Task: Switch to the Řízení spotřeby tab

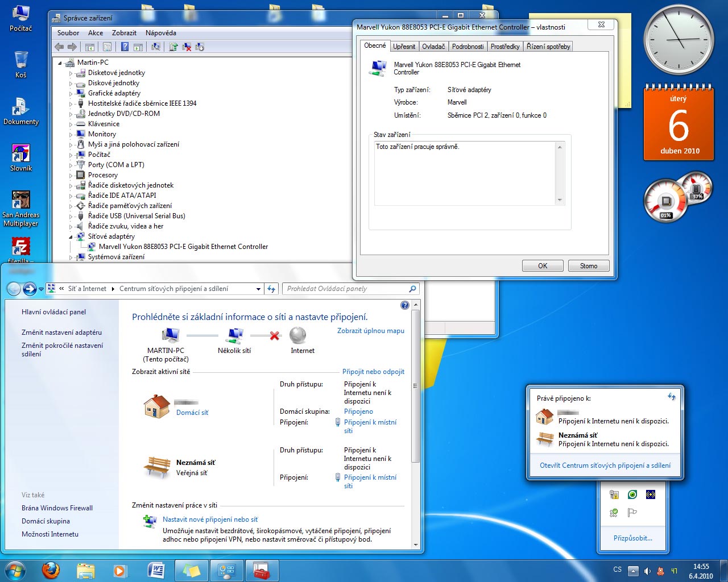Action: 548,47
